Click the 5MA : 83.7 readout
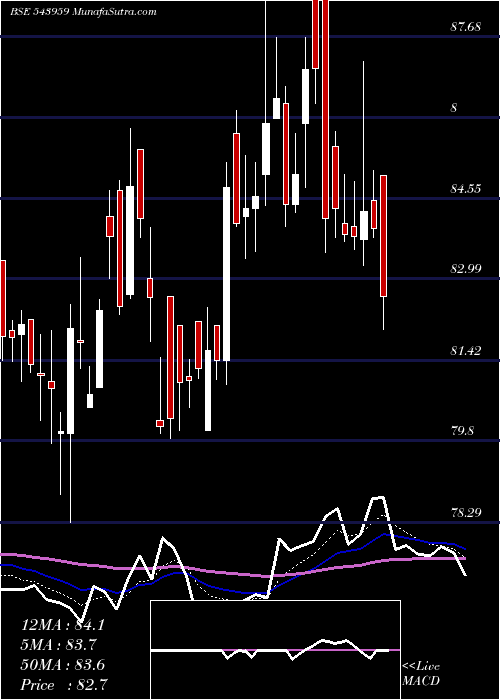500x700 pixels. click(59, 644)
